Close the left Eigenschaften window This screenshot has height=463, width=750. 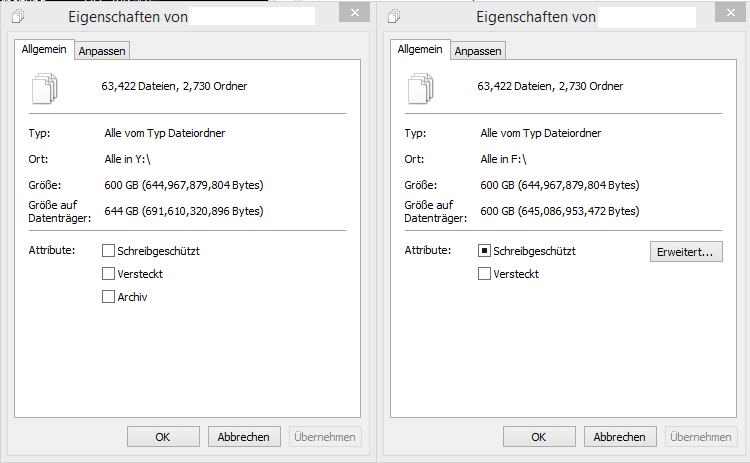pos(354,13)
